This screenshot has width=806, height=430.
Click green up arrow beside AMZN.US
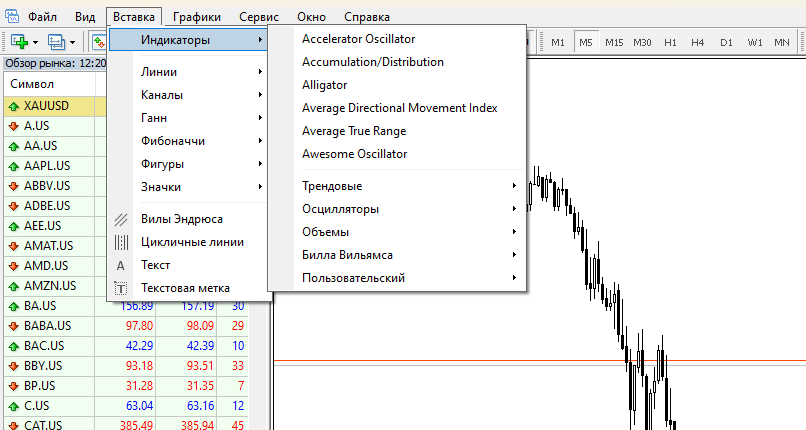pyautogui.click(x=14, y=287)
